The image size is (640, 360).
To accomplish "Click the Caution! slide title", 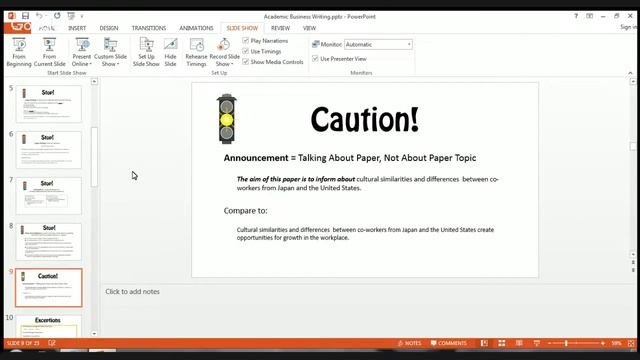I will coord(364,120).
